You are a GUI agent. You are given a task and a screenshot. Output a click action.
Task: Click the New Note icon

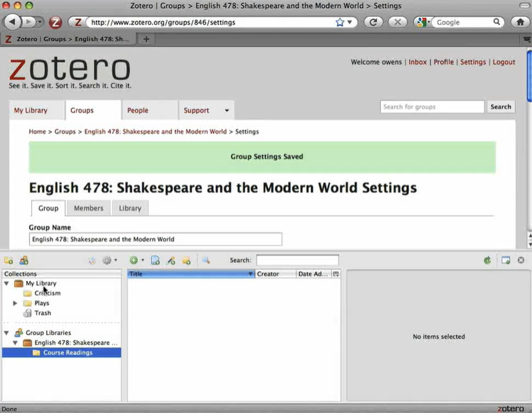tap(186, 261)
